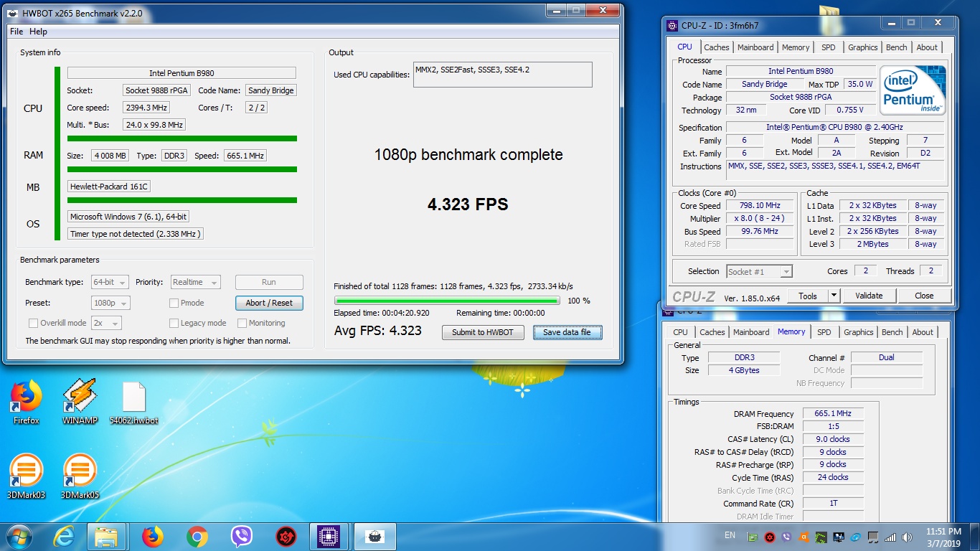This screenshot has width=980, height=551.
Task: Click Submit to HWBOT button
Action: pos(483,332)
